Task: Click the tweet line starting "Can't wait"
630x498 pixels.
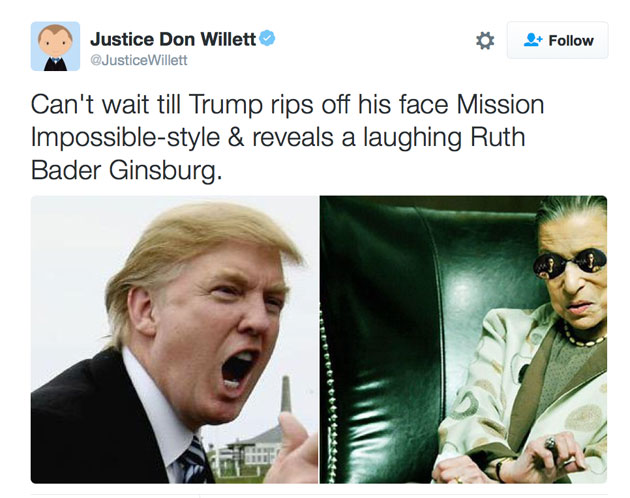Action: point(287,105)
